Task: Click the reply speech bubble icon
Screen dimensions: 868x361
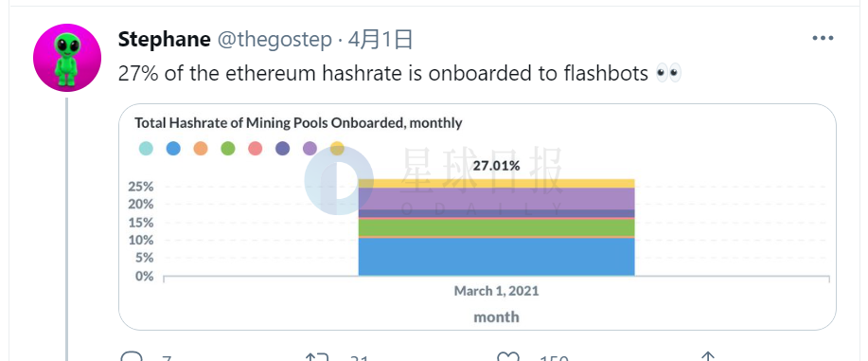Action: 132,357
